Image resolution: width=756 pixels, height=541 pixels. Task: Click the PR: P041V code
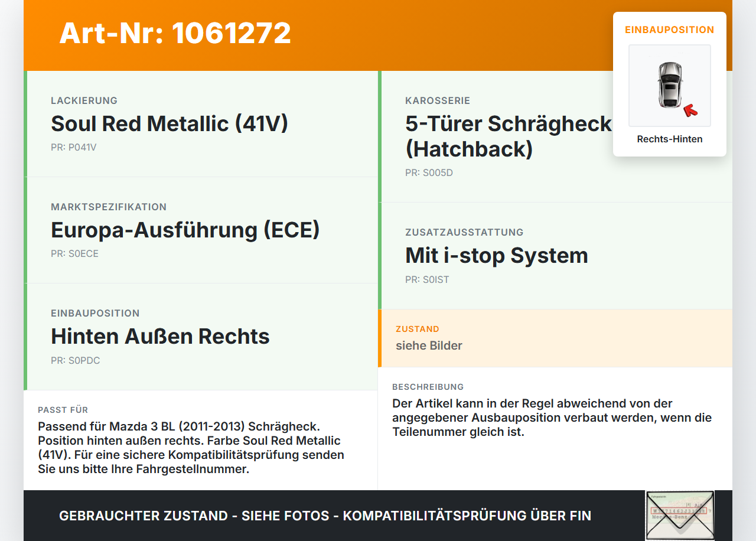74,148
